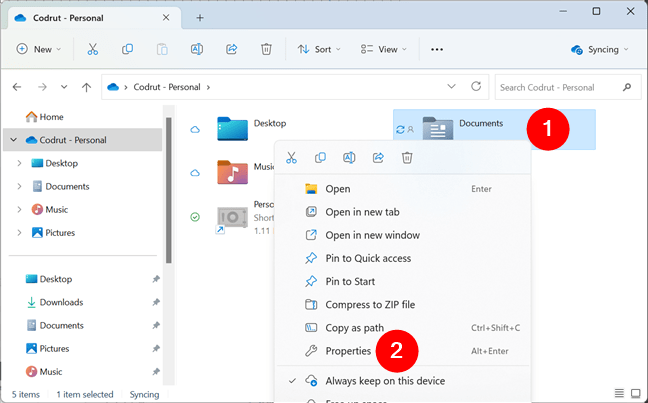Viewport: 648px width, 403px height.
Task: Expand the Desktop tree node under Codrut - Personal
Action: (19, 163)
